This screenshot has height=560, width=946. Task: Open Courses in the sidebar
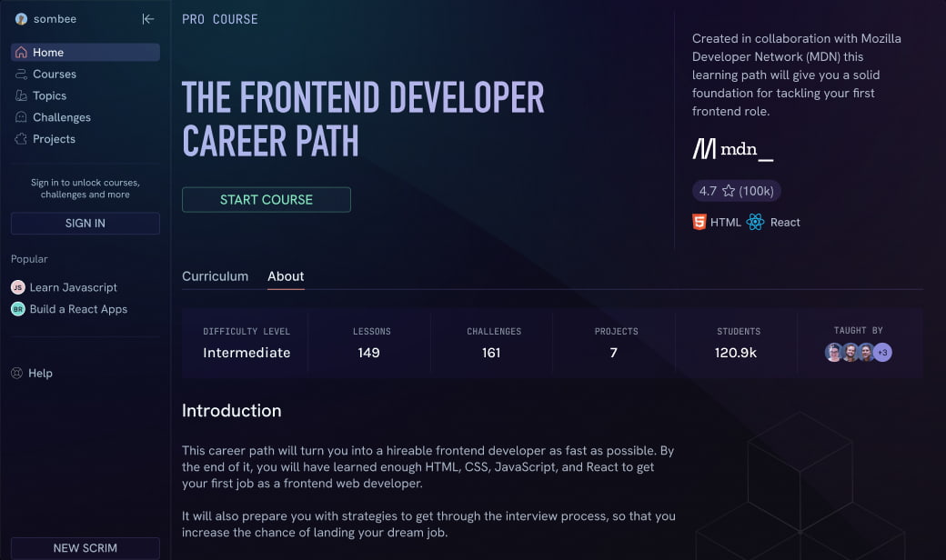pyautogui.click(x=86, y=75)
